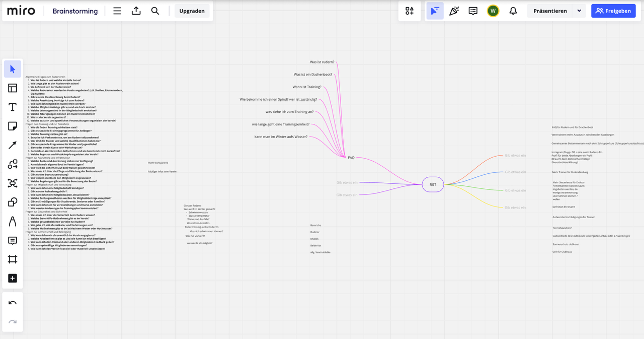Undo the last action
Image resolution: width=644 pixels, height=339 pixels.
(13, 303)
